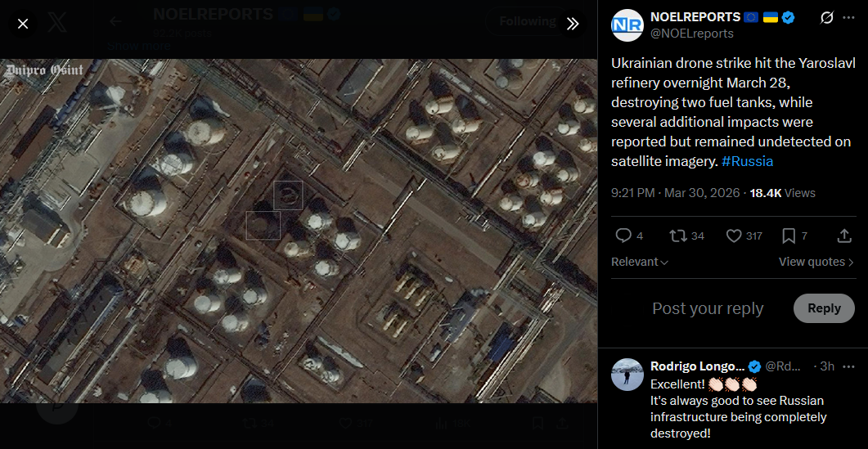Click the dimmed Show more link
This screenshot has width=868, height=449.
pyautogui.click(x=138, y=46)
